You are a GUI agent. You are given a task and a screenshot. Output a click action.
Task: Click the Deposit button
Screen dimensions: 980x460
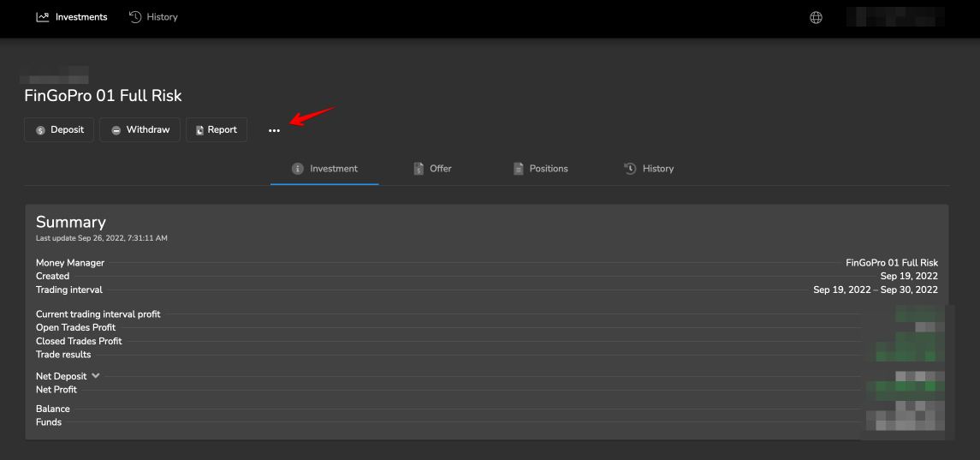[59, 129]
